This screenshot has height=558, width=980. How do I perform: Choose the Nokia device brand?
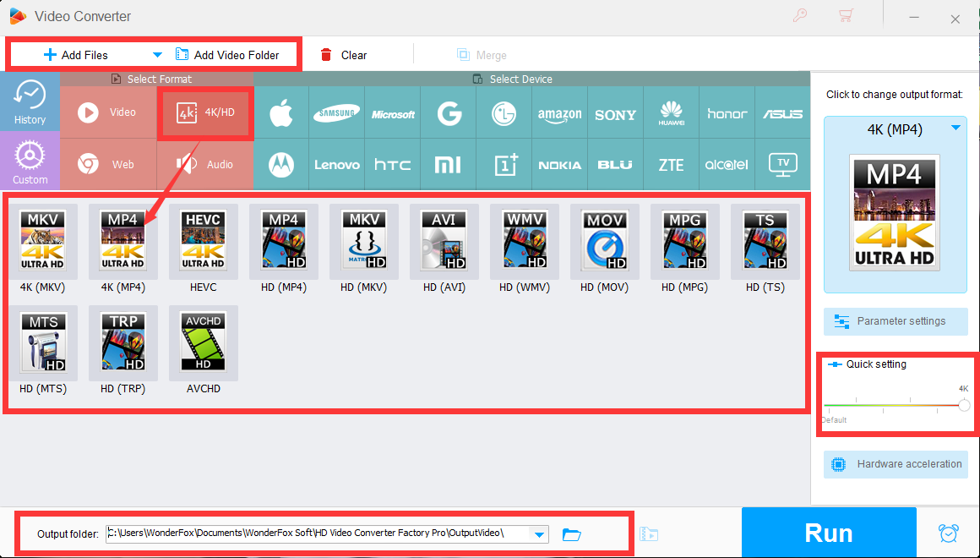pos(559,165)
